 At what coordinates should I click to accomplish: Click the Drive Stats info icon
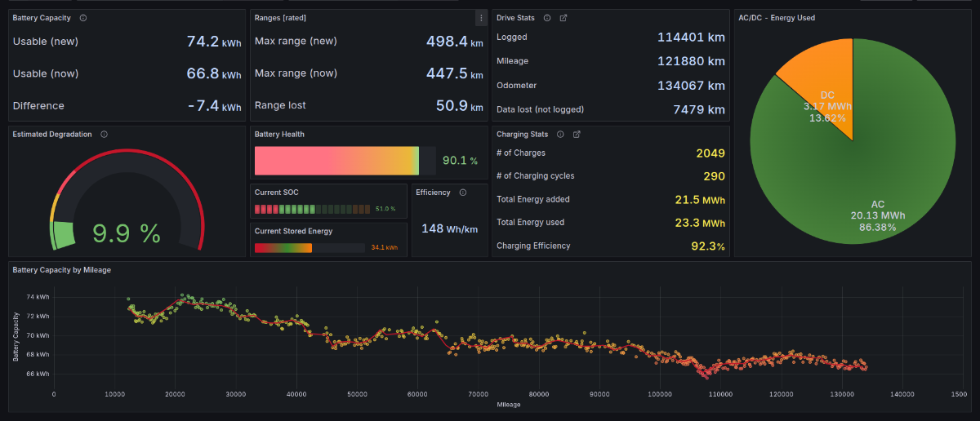pos(547,17)
